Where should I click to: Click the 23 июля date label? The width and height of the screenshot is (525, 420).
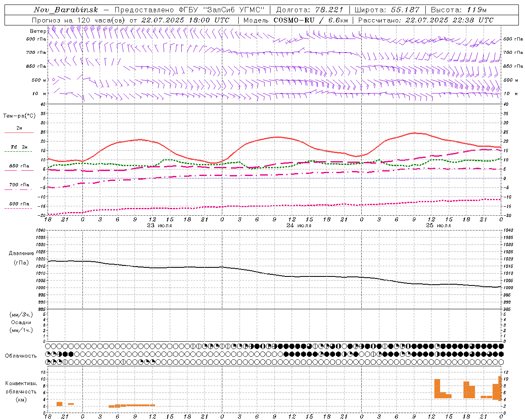(x=160, y=226)
